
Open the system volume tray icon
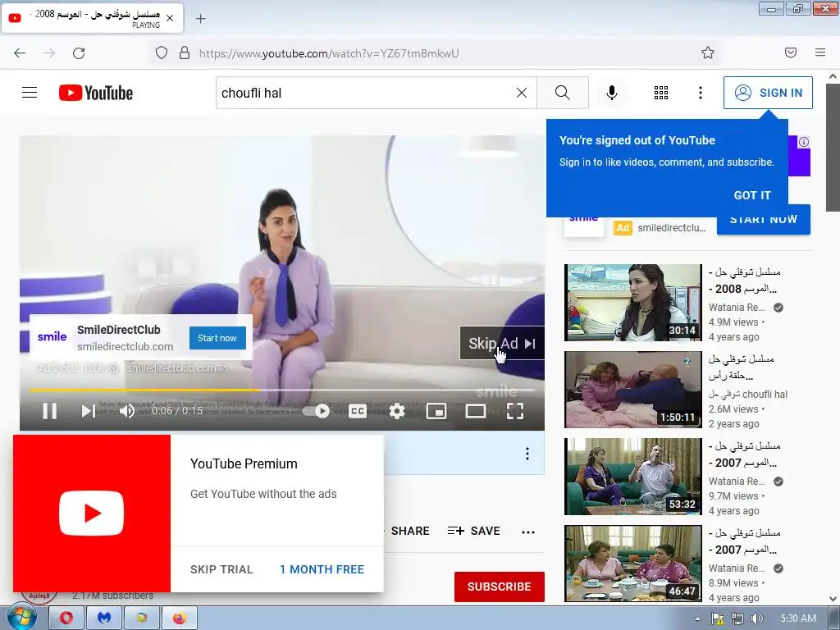pyautogui.click(x=757, y=619)
